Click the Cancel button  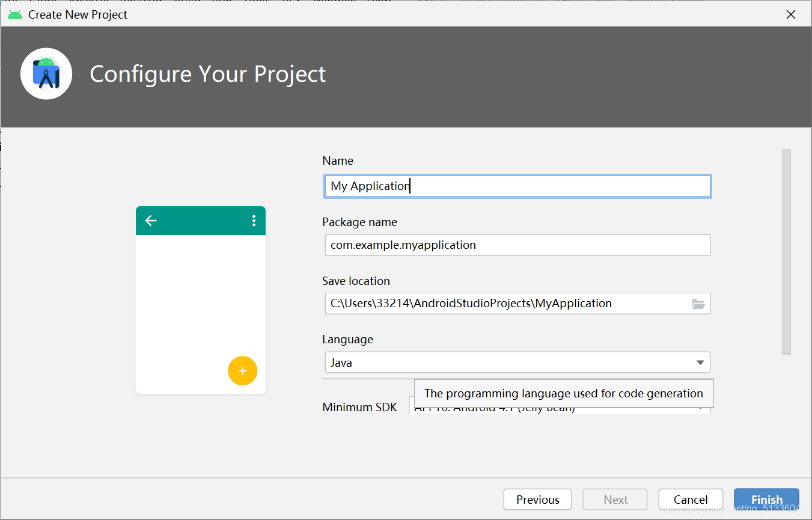[x=691, y=500]
